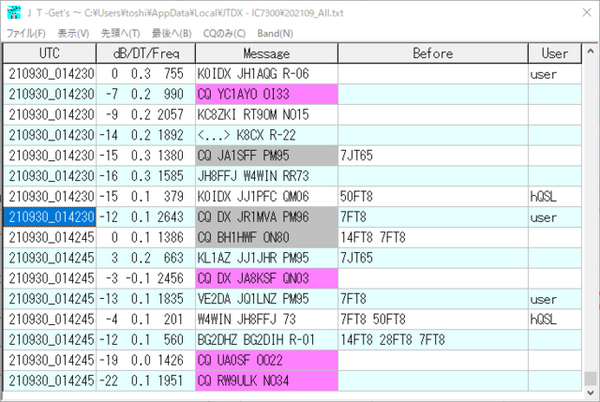600x402 pixels.
Task: Click UTC cell in the RW9ULK row
Action: (x=50, y=381)
